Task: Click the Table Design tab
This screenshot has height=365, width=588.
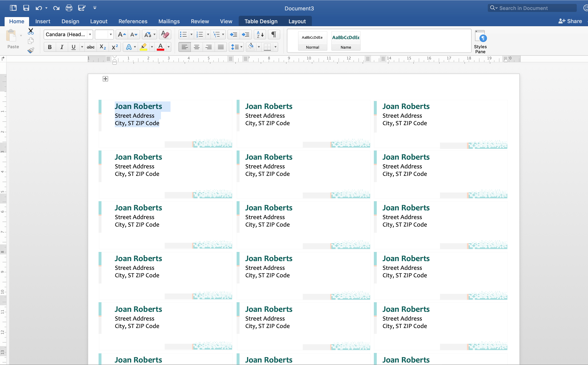Action: [x=260, y=21]
